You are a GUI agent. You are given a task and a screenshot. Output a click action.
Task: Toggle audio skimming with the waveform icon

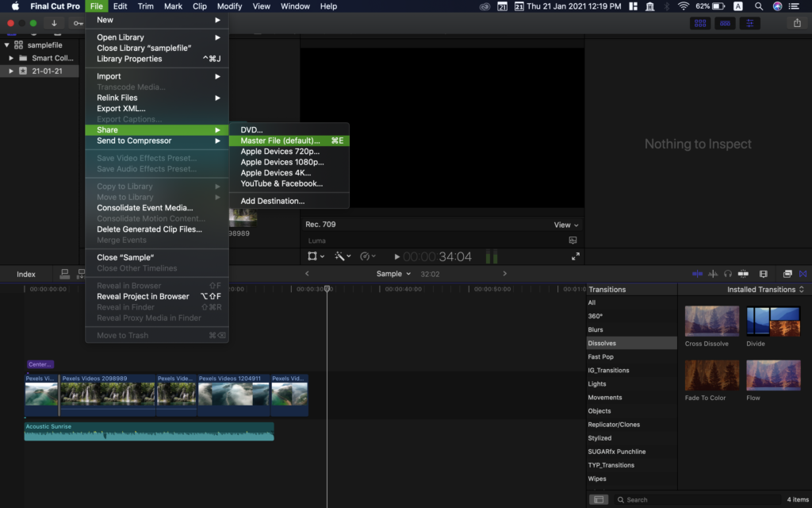point(712,274)
